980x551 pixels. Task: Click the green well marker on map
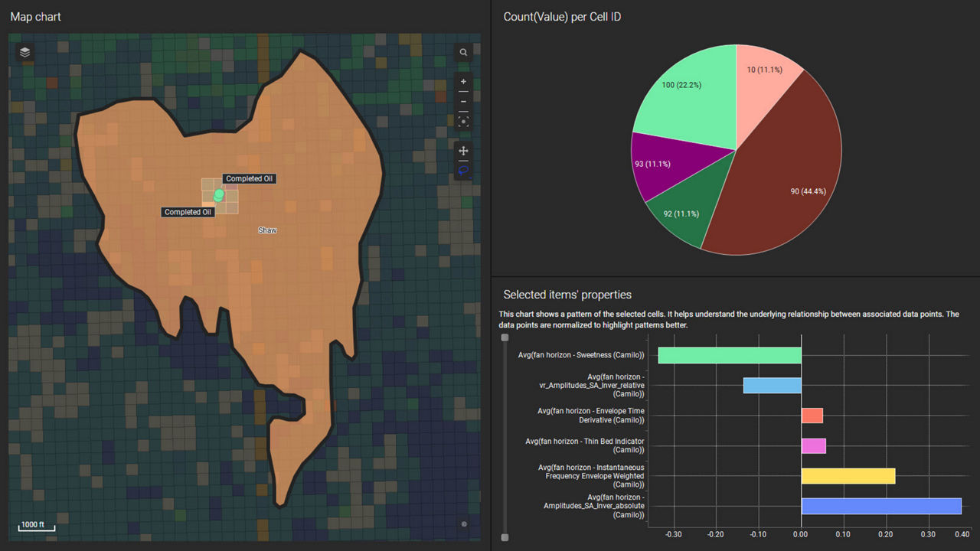pyautogui.click(x=219, y=195)
